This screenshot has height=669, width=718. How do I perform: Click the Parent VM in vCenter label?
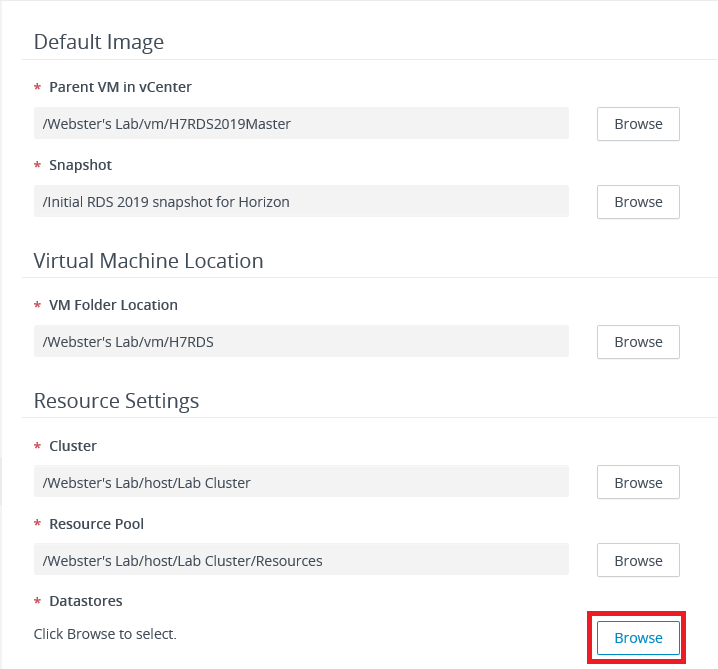coord(120,87)
